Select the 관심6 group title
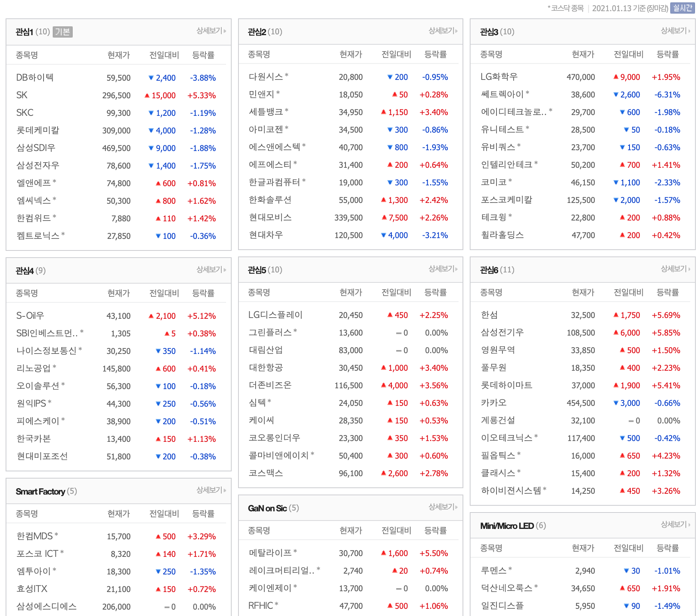This screenshot has width=699, height=616. [489, 270]
